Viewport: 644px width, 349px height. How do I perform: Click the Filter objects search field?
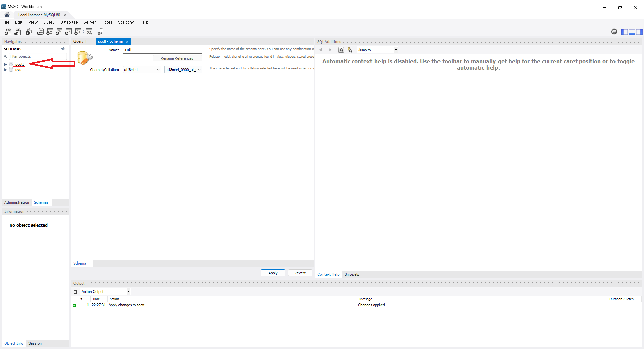point(38,56)
